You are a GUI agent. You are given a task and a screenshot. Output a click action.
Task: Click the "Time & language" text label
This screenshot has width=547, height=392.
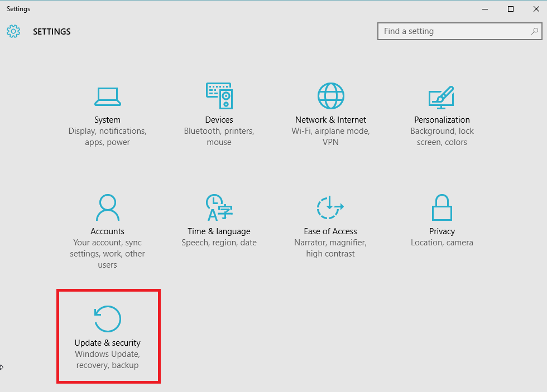coord(219,231)
